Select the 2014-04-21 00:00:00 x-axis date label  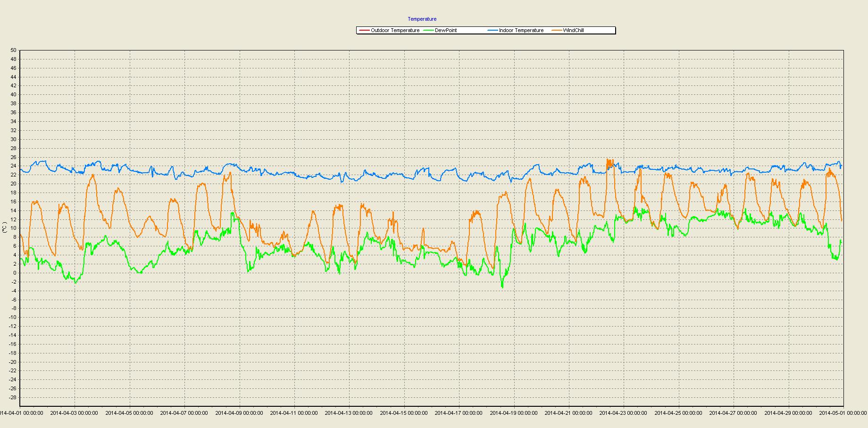[x=568, y=413]
